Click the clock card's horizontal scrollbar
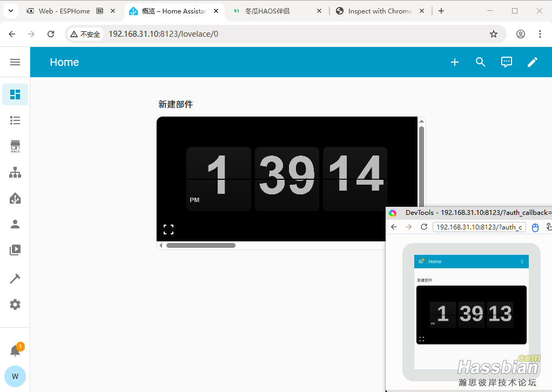Screen dimensions: 552x392 201,245
